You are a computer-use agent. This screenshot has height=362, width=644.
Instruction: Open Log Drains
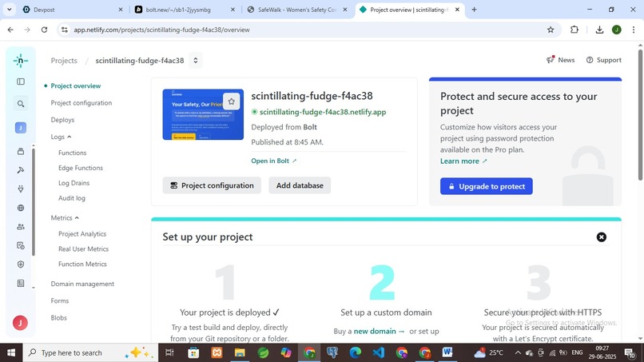74,183
